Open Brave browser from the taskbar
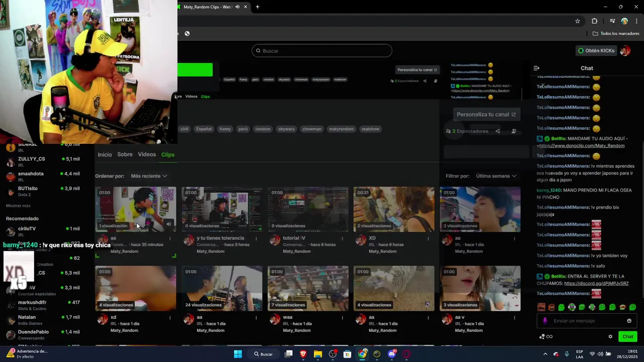This screenshot has width=644, height=362. (303, 354)
